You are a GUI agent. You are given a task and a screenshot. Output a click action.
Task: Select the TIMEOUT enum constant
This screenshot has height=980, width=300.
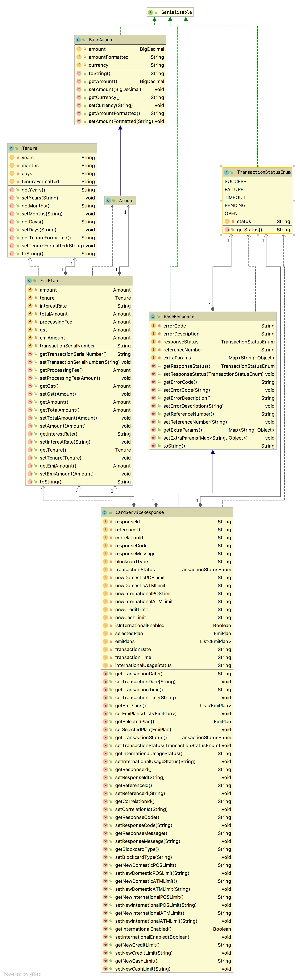pos(235,197)
